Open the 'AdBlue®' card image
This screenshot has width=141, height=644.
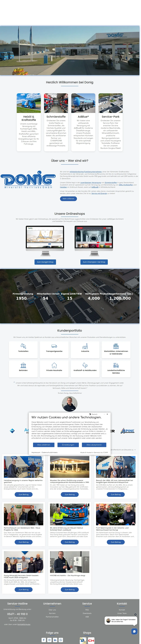(83, 103)
